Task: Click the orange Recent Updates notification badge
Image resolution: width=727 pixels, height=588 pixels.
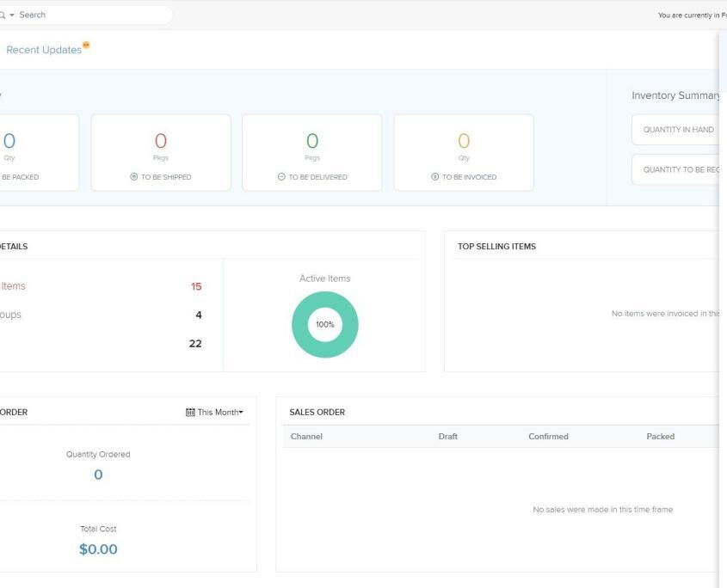Action: 86,45
